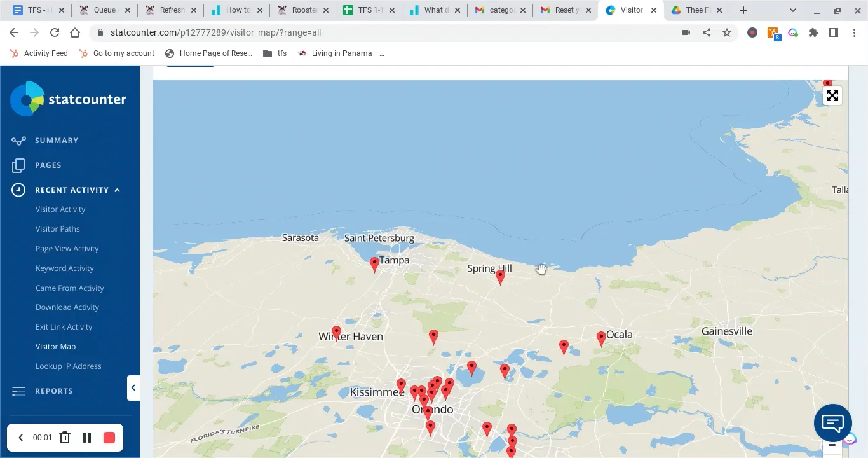The height and width of the screenshot is (458, 868).
Task: Go to Page View Activity
Action: coord(67,249)
